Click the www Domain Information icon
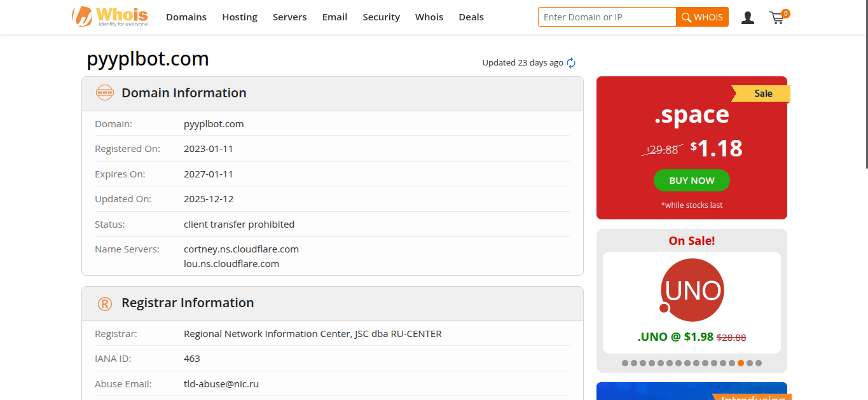This screenshot has height=400, width=868. tap(104, 93)
